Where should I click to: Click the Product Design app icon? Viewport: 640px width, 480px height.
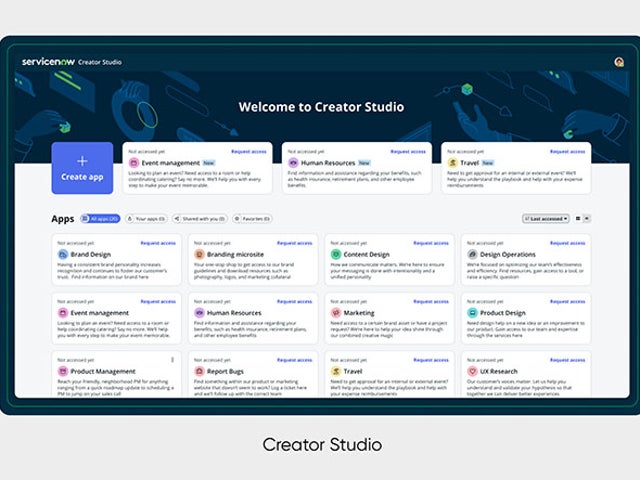pos(472,313)
